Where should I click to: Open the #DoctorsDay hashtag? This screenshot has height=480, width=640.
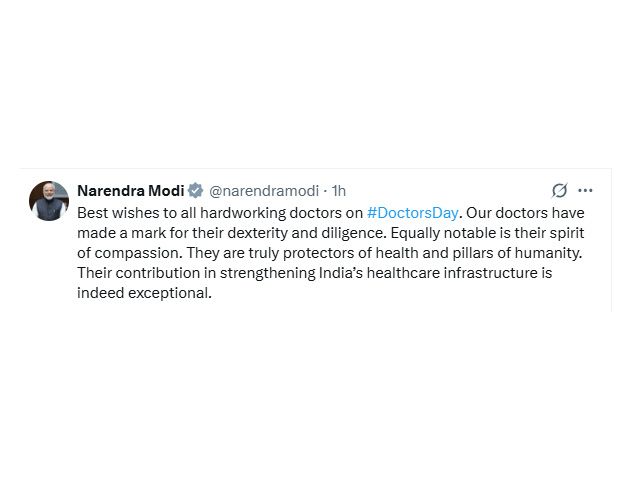coord(412,213)
